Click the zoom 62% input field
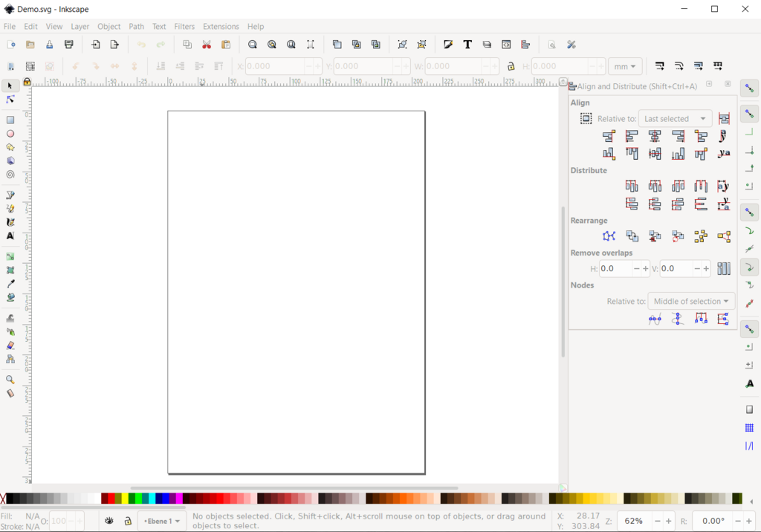This screenshot has height=532, width=761. pos(635,521)
